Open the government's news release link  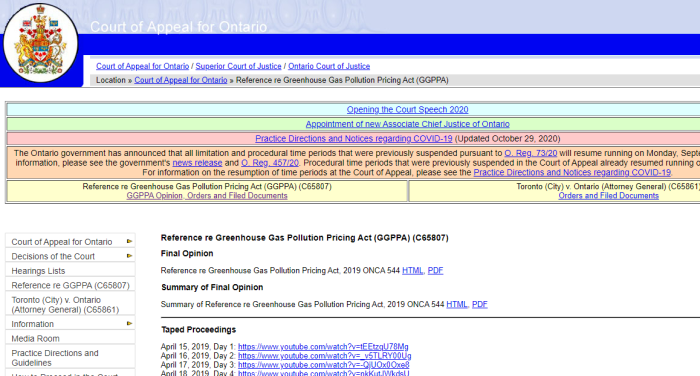(x=197, y=163)
